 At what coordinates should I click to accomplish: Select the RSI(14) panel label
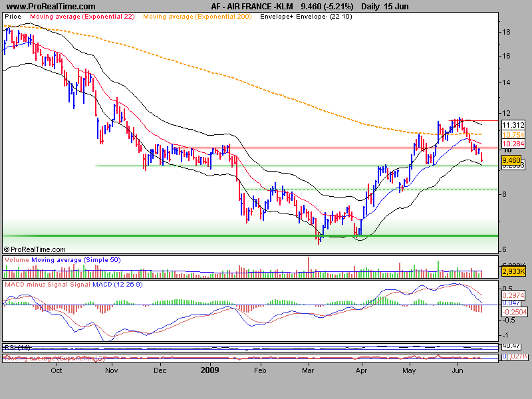(17, 347)
